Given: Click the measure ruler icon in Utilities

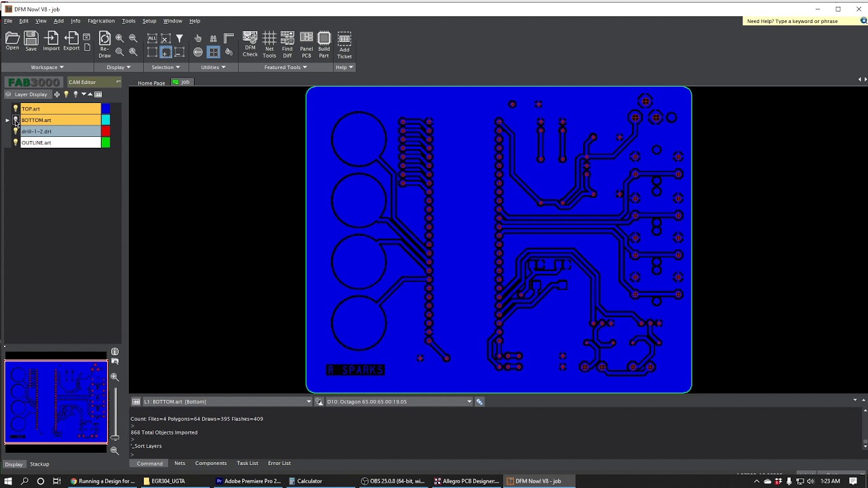Looking at the screenshot, I should coord(229,39).
